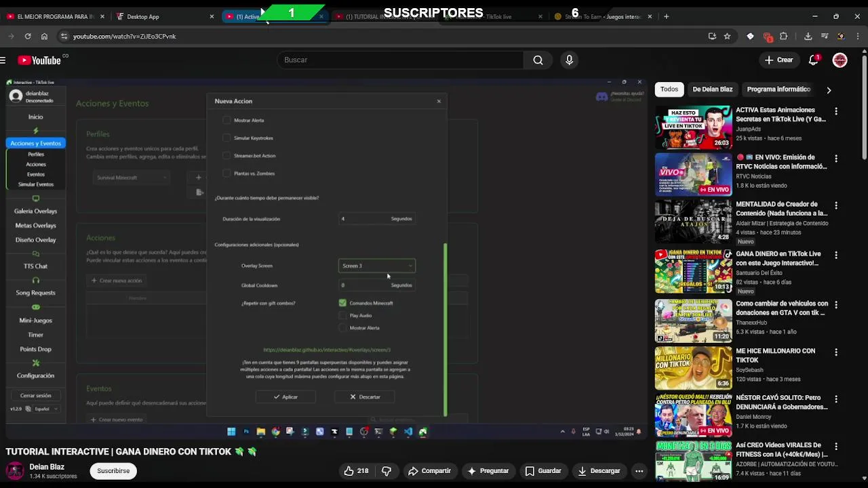This screenshot has width=868, height=488.
Task: Bookmark this page with the star icon
Action: tap(727, 36)
